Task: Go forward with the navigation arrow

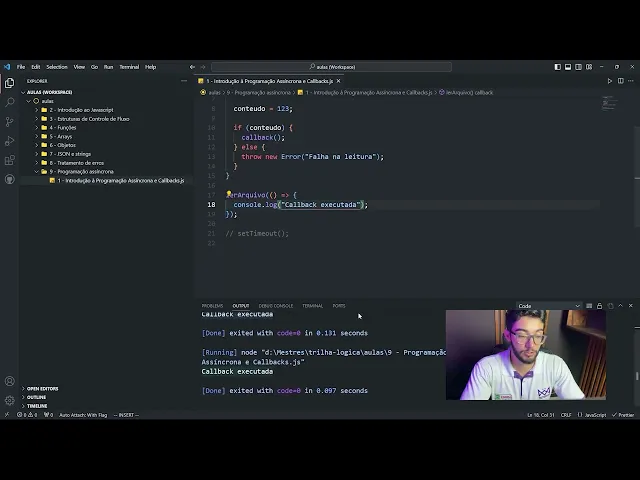Action: tap(203, 67)
